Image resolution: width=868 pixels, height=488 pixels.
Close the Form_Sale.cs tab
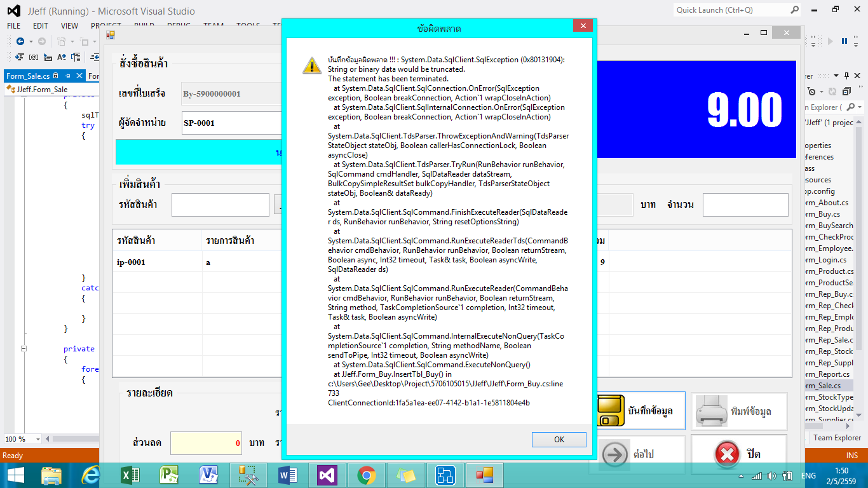79,76
